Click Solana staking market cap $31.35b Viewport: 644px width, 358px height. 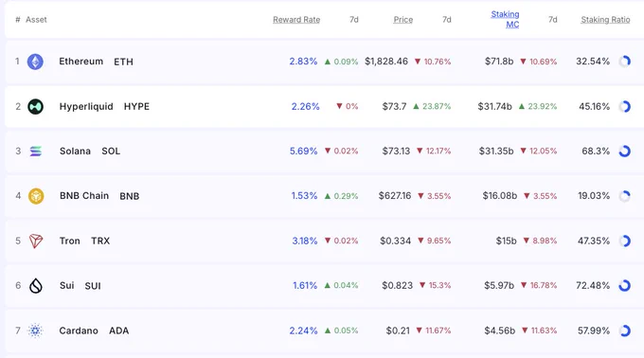point(496,152)
